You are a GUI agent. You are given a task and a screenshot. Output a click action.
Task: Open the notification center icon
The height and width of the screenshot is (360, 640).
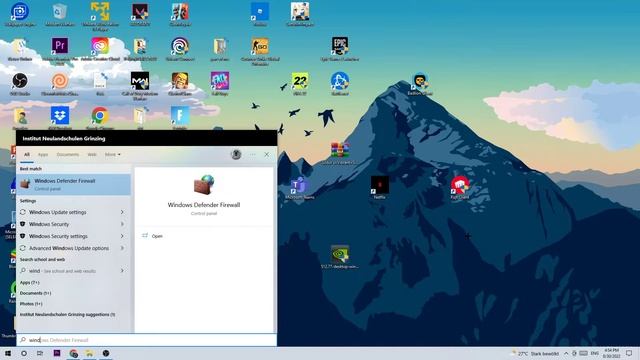click(x=629, y=353)
